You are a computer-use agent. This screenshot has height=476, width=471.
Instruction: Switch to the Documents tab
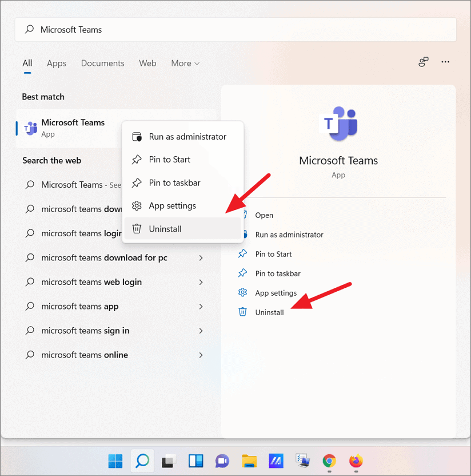click(x=102, y=63)
